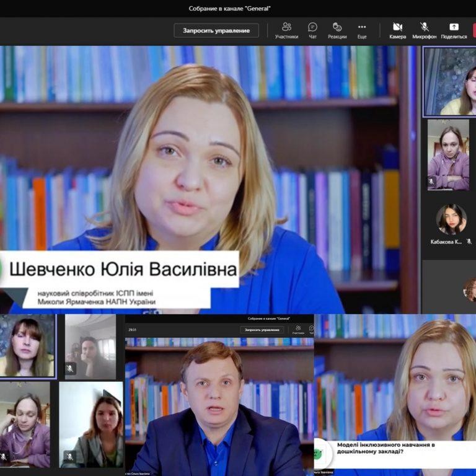Select the participant in purple hoodie on right
This screenshot has width=476, height=476.
448,155
